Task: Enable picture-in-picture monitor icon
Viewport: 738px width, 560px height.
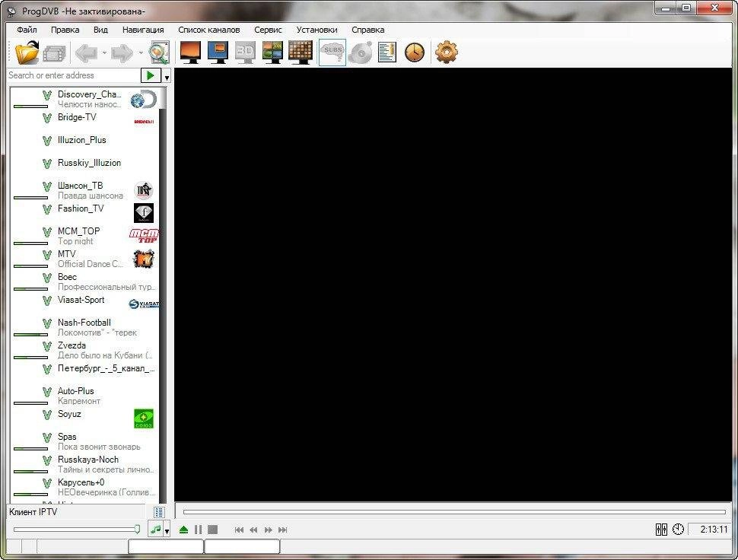Action: pyautogui.click(x=218, y=52)
